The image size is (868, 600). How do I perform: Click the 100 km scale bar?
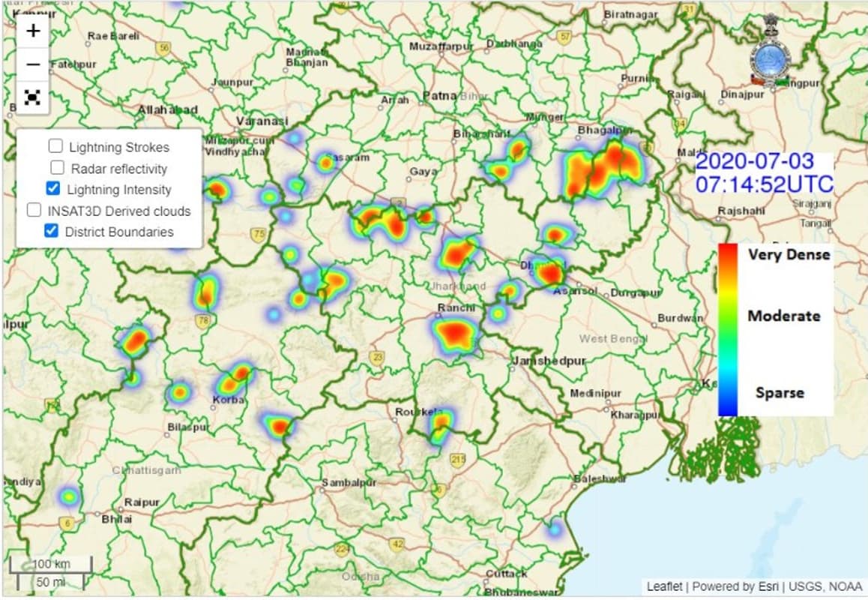pyautogui.click(x=51, y=564)
